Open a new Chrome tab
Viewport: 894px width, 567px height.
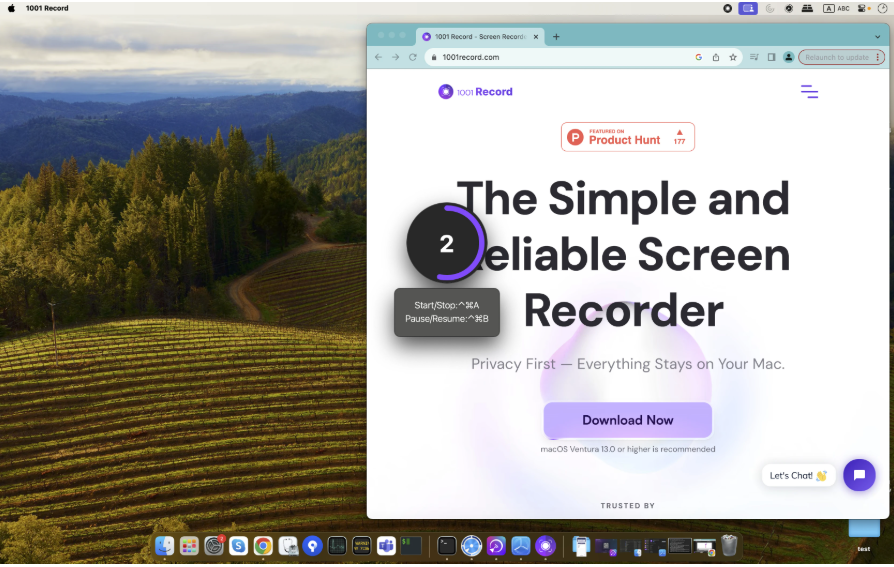point(556,37)
